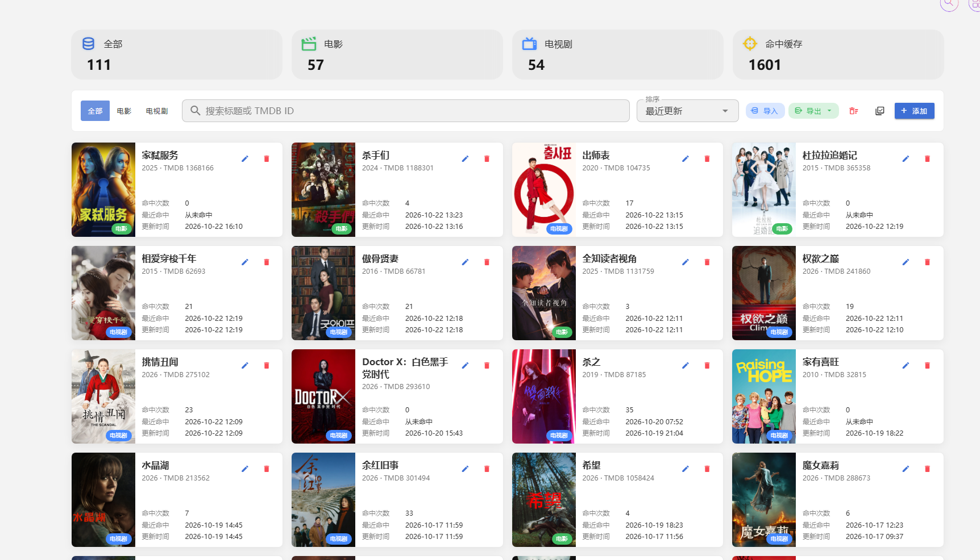
Task: Open the 家弑服务 poster thumbnail
Action: click(x=103, y=190)
